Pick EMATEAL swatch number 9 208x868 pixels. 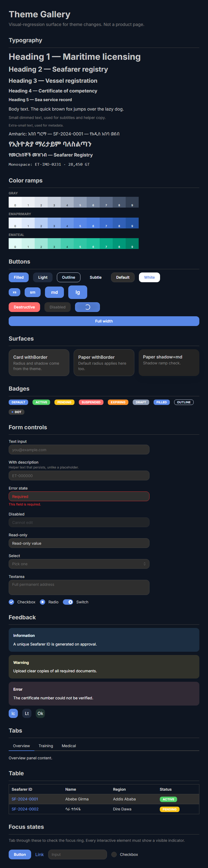coord(132,244)
